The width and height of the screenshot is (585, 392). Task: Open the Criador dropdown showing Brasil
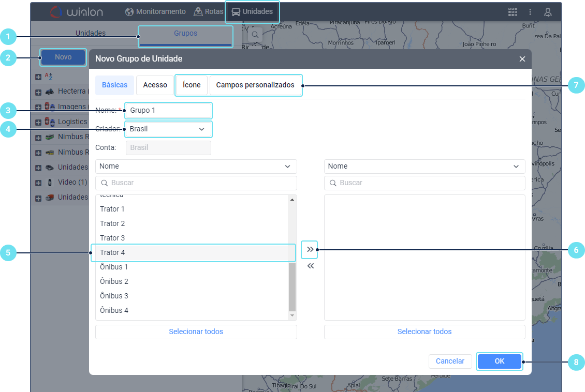click(x=168, y=129)
